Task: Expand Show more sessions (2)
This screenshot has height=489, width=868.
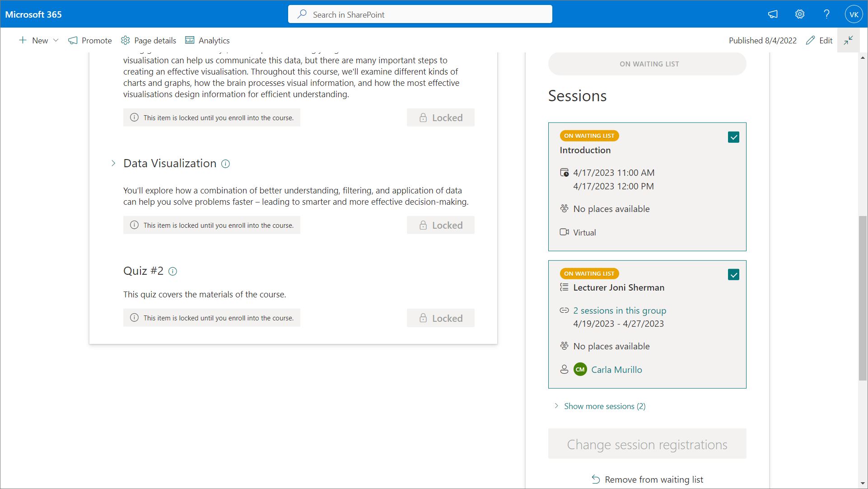Action: coord(604,406)
